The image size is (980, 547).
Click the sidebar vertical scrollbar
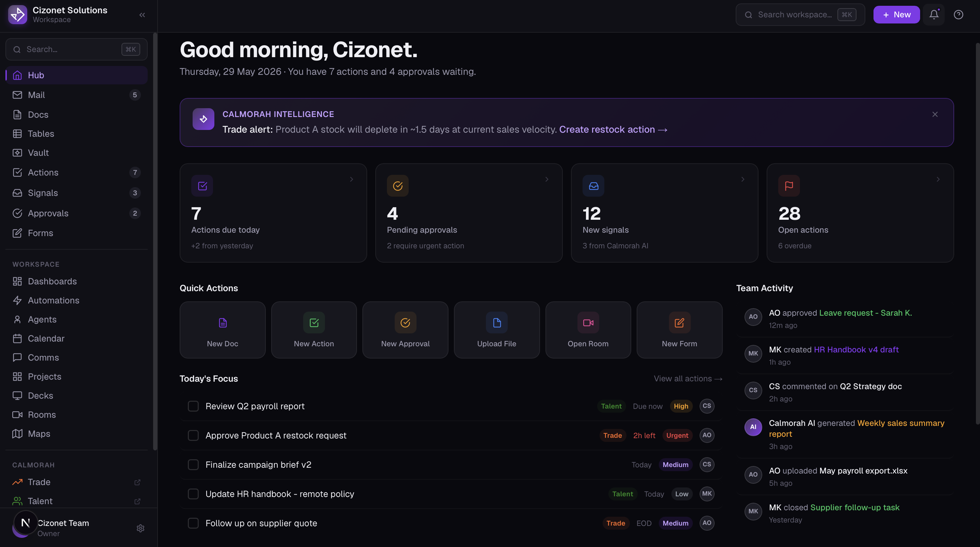tap(155, 241)
